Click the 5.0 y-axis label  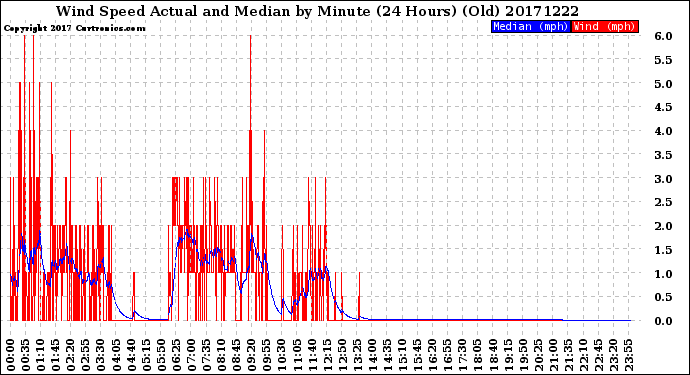pyautogui.click(x=663, y=84)
